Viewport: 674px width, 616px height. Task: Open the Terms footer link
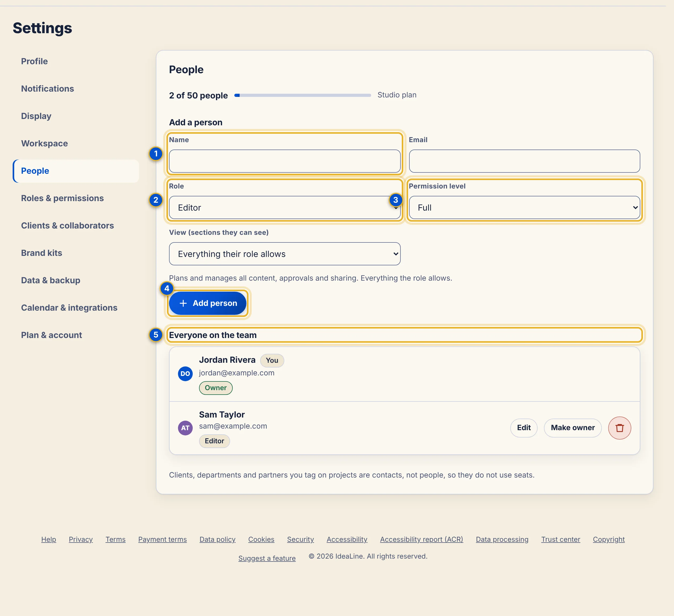[115, 539]
